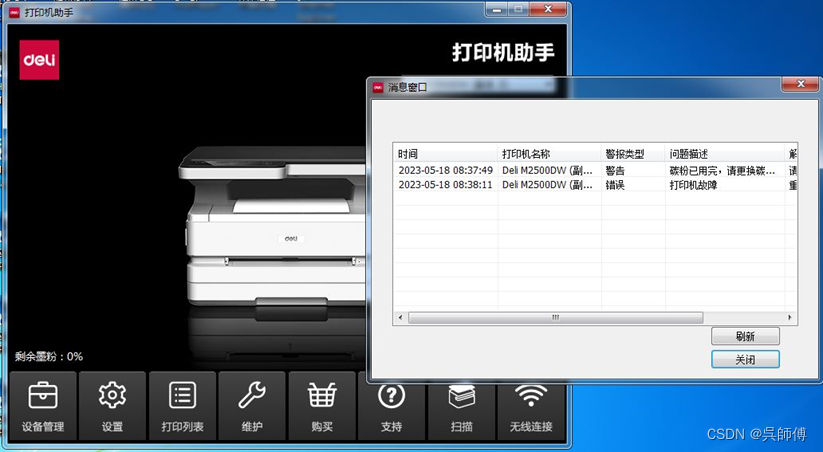
Task: Click scrollbar right arrow in message list
Action: pyautogui.click(x=789, y=318)
